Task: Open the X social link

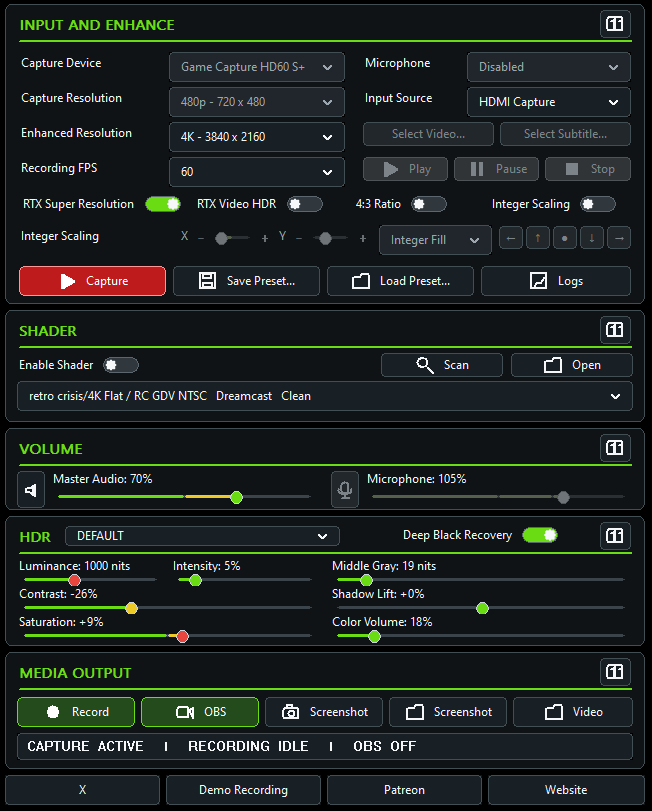Action: (x=83, y=790)
